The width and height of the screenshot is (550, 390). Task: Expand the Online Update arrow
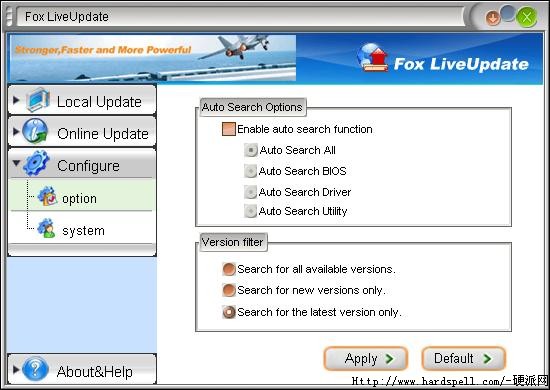(16, 132)
